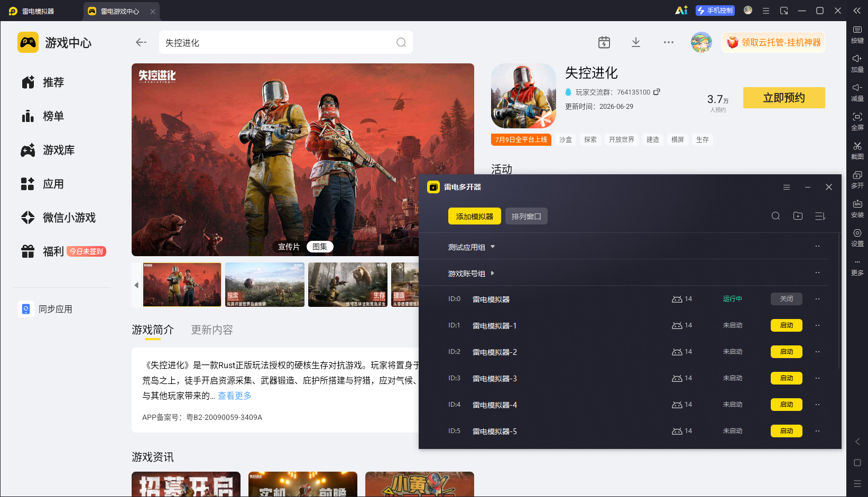Start 雷电模拟器-2 with 启动 button
Screen dimensions: 868x497
click(x=787, y=352)
